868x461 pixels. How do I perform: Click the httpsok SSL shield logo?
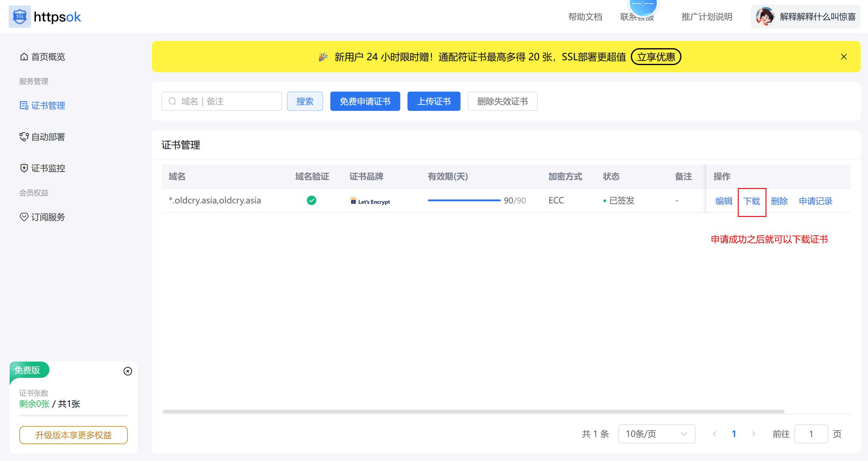tap(20, 17)
